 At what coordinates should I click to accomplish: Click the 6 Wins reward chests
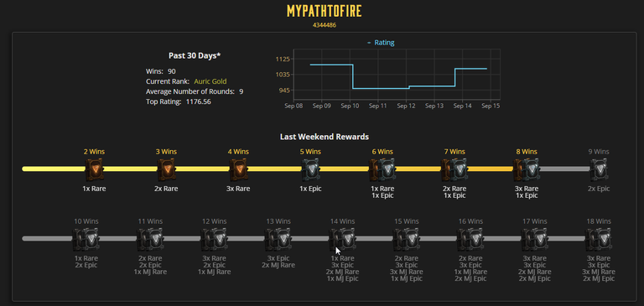382,169
